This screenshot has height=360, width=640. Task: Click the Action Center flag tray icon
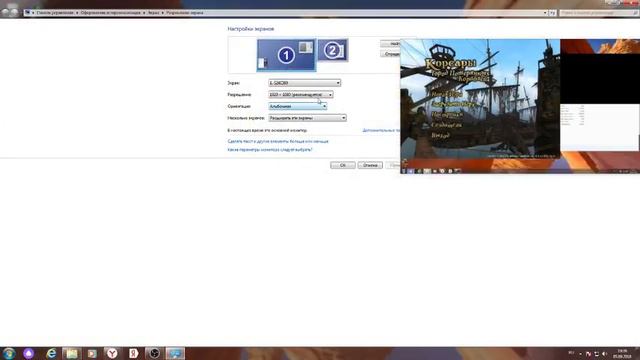coord(588,354)
